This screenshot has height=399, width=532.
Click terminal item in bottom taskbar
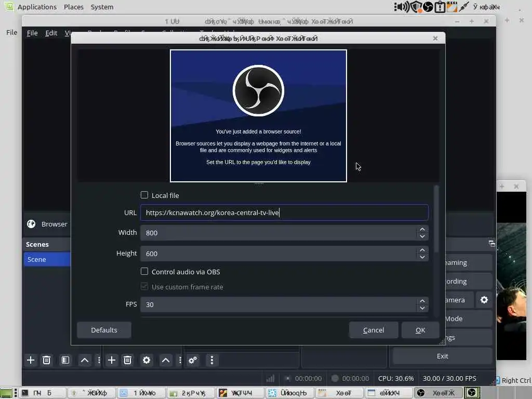[43, 393]
